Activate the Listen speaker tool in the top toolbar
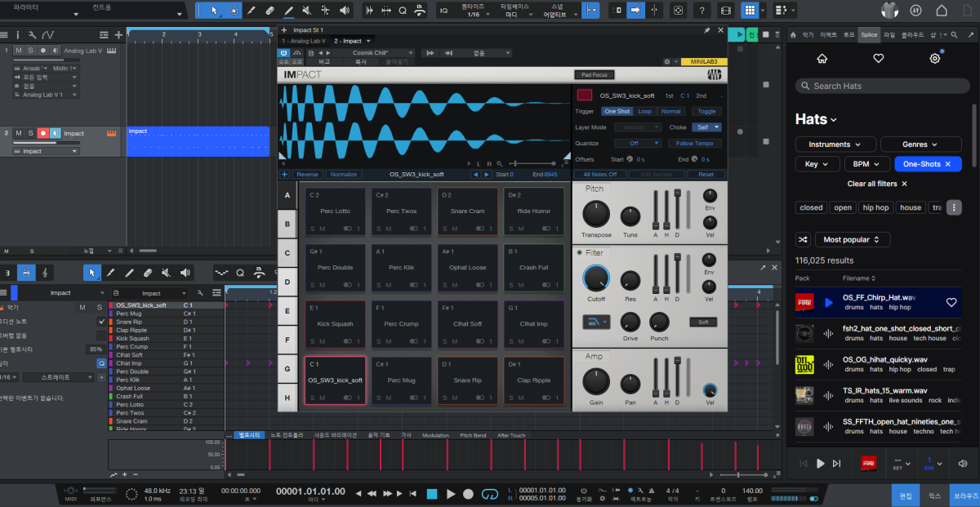Screen dimensions: 980x507 pos(344,11)
